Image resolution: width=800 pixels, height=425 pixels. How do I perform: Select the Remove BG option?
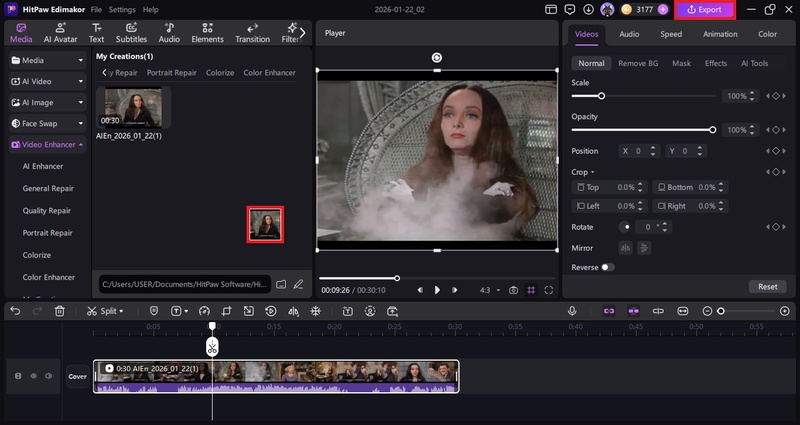click(x=638, y=63)
